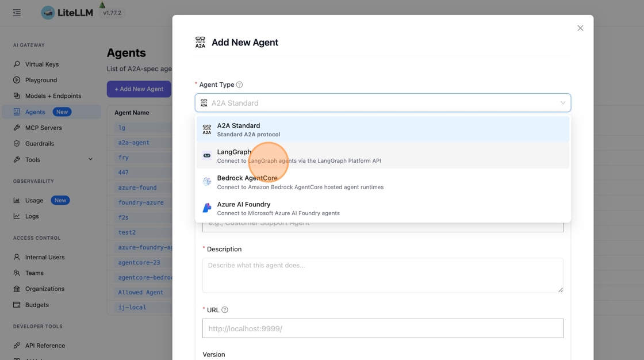Click the v1.77.2 version badge
Screen dimensions: 644x360
(112, 13)
